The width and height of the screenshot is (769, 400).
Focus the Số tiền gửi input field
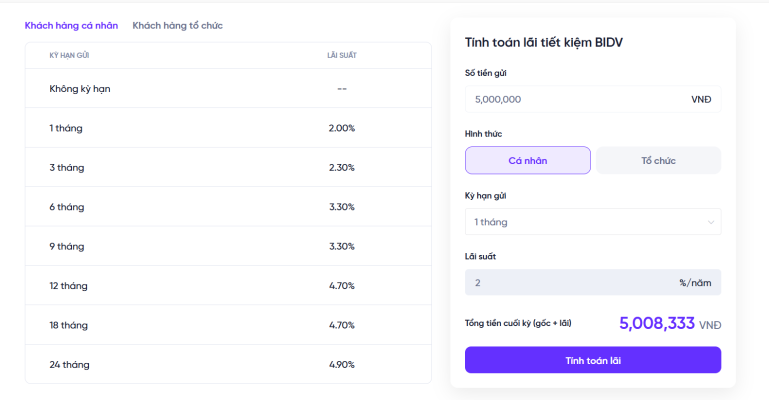593,100
